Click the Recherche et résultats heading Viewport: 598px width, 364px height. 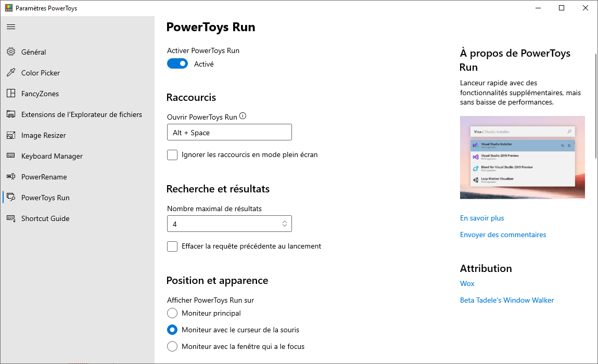click(x=218, y=189)
